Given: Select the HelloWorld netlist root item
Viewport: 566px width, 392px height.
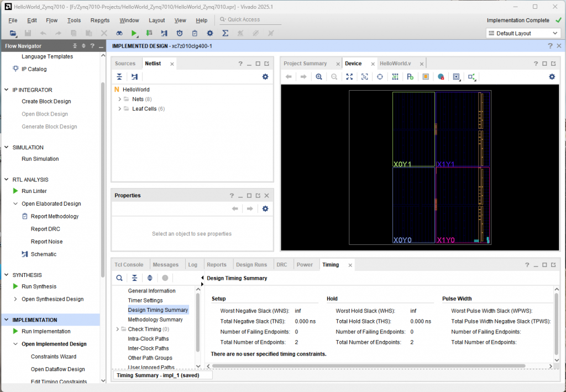Looking at the screenshot, I should (136, 90).
